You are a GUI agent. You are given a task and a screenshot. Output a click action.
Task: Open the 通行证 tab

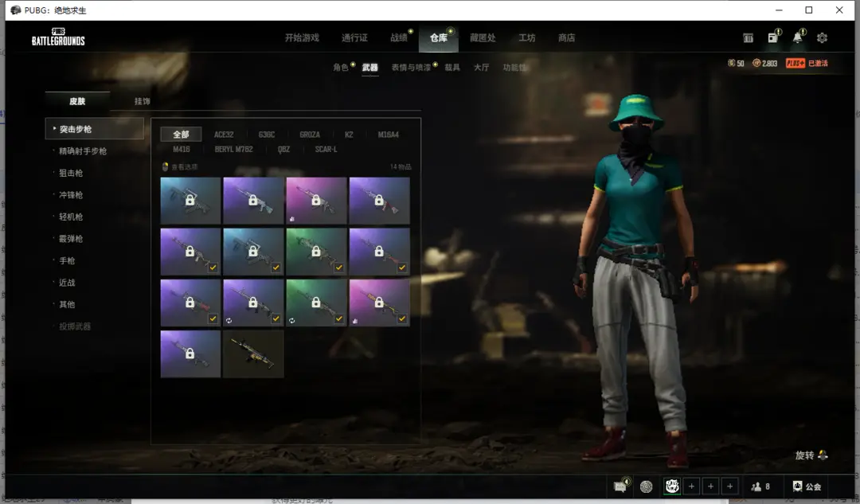[x=355, y=38]
